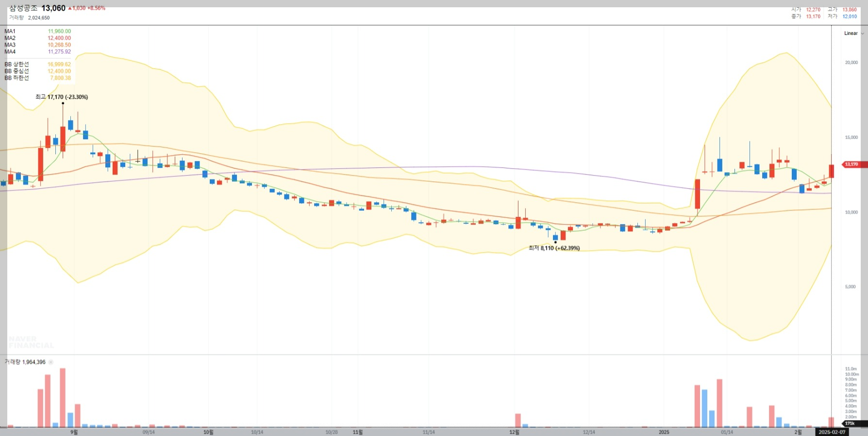Click the 11/14 date axis label
Image resolution: width=868 pixels, height=436 pixels.
tap(429, 432)
